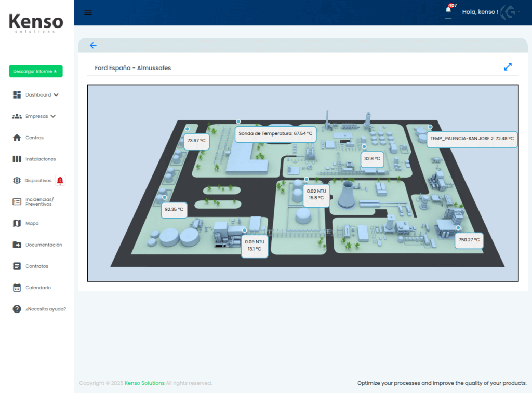Select the 92.35 ºC sensor label
This screenshot has height=393, width=532.
(x=174, y=210)
